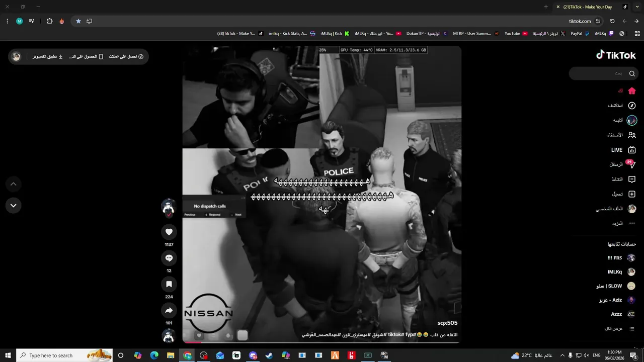Open Chrome extensions puzzle icon
644x362 pixels.
(49, 21)
